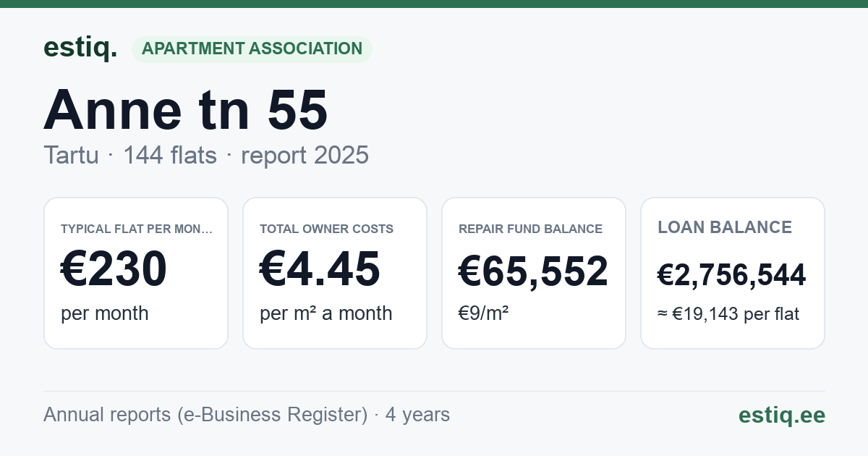The width and height of the screenshot is (868, 456).
Task: Click the 'per month' caption under €230
Action: coord(105,313)
